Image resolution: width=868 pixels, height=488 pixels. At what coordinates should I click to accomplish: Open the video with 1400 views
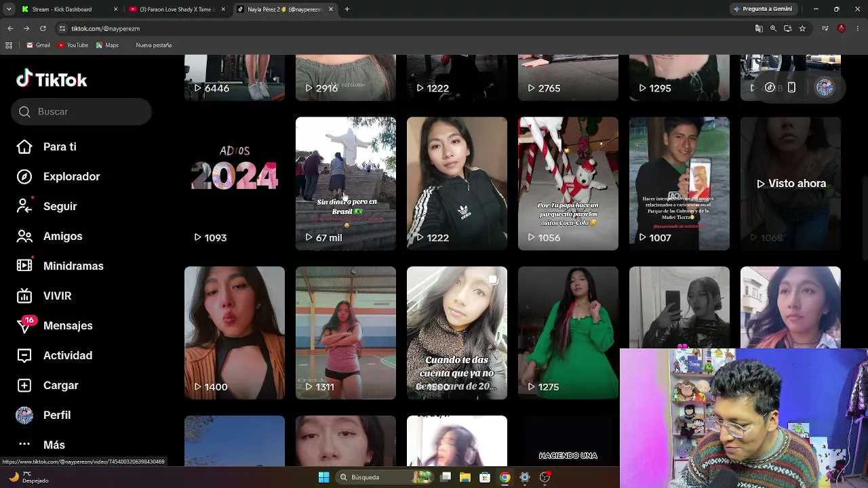point(235,333)
